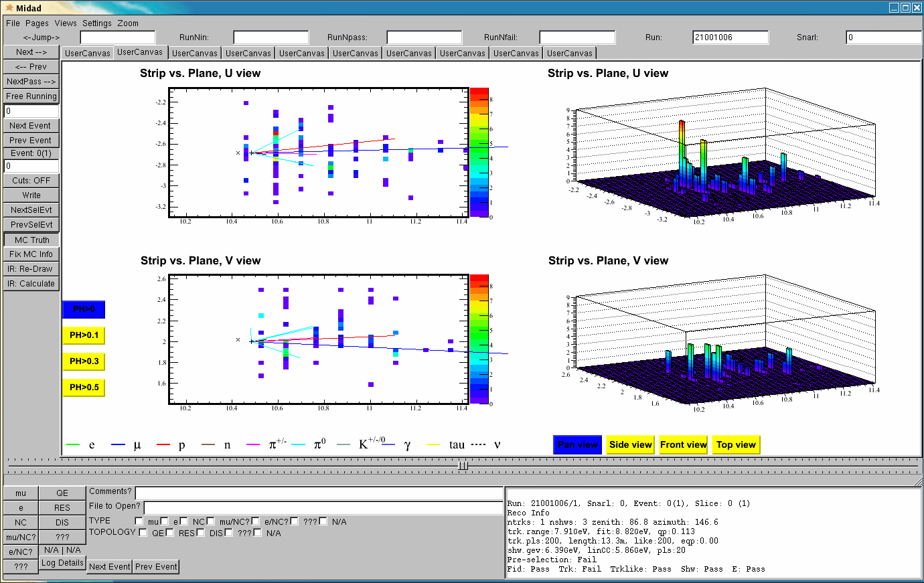This screenshot has width=924, height=583.
Task: Click the DIS topology button
Action: coord(62,523)
